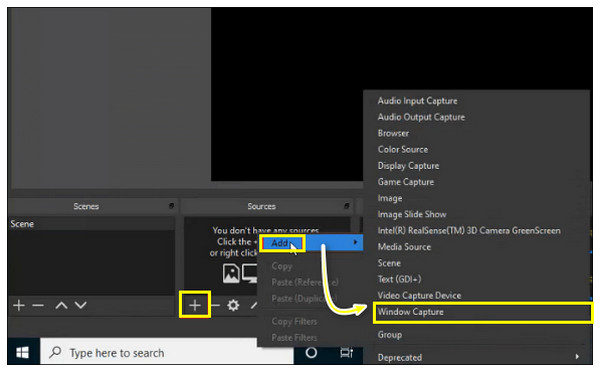Click Paste (Duplicate) in context menu
This screenshot has width=600, height=372.
tap(304, 298)
